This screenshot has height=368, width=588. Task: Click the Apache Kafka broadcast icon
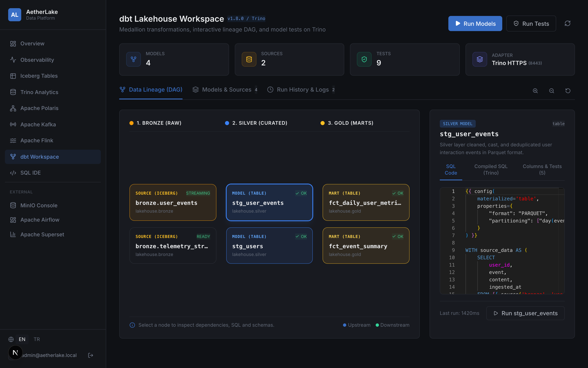point(13,124)
